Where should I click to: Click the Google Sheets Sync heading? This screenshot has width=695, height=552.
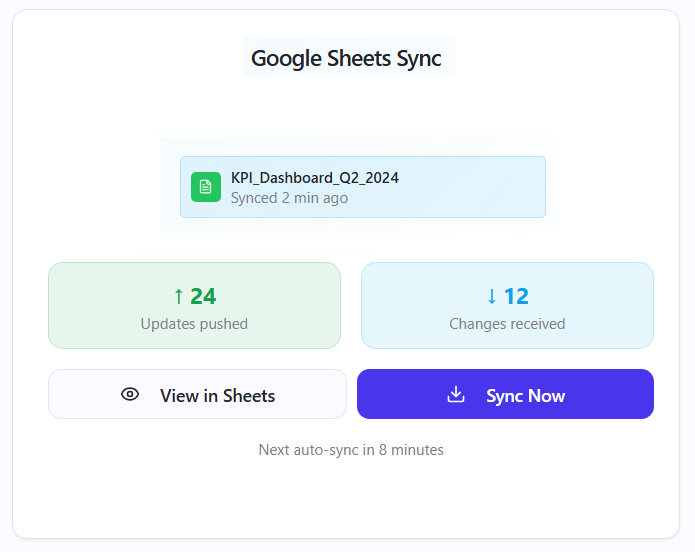point(346,58)
